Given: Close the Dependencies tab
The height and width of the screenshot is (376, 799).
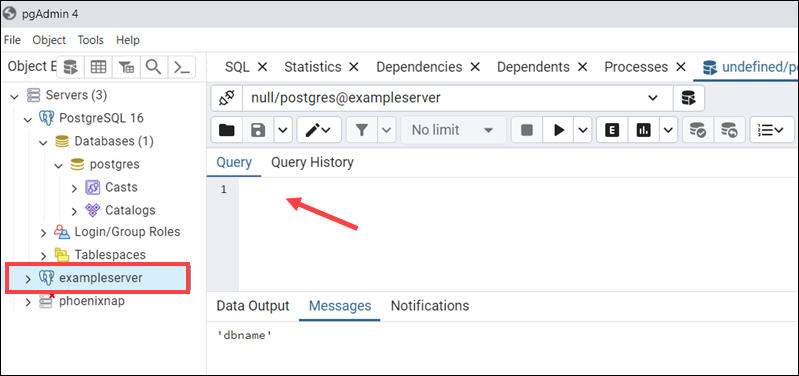Looking at the screenshot, I should pos(475,67).
